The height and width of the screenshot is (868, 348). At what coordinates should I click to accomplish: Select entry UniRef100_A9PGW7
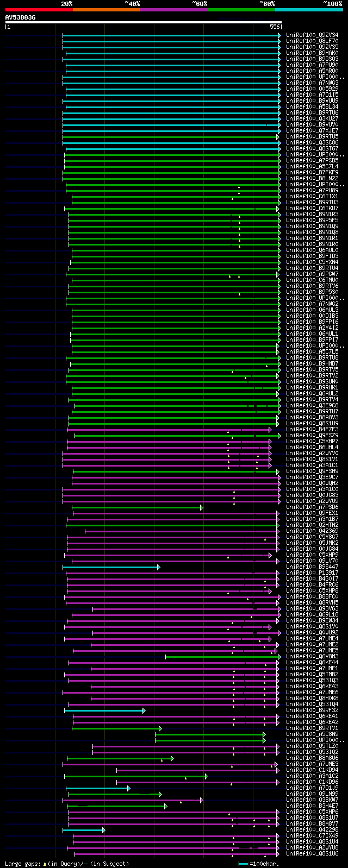click(x=312, y=274)
